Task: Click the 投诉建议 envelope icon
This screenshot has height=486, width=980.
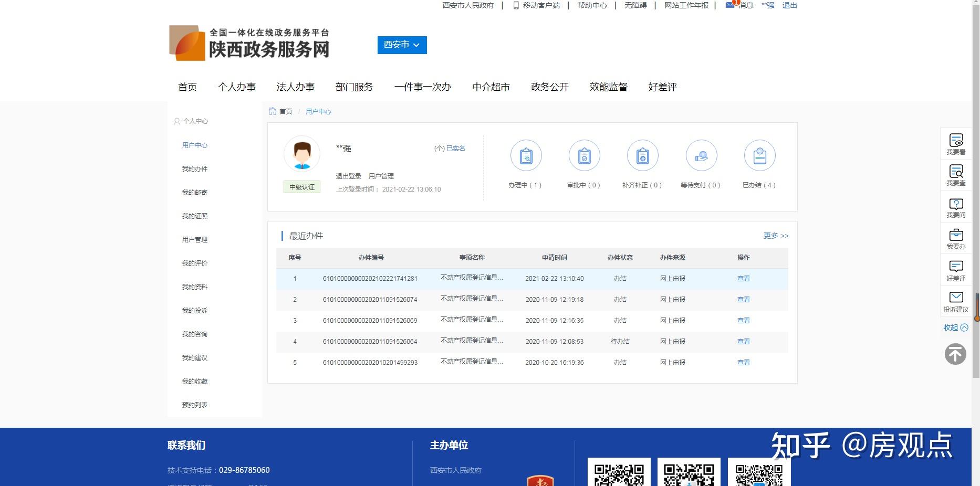Action: 956,297
